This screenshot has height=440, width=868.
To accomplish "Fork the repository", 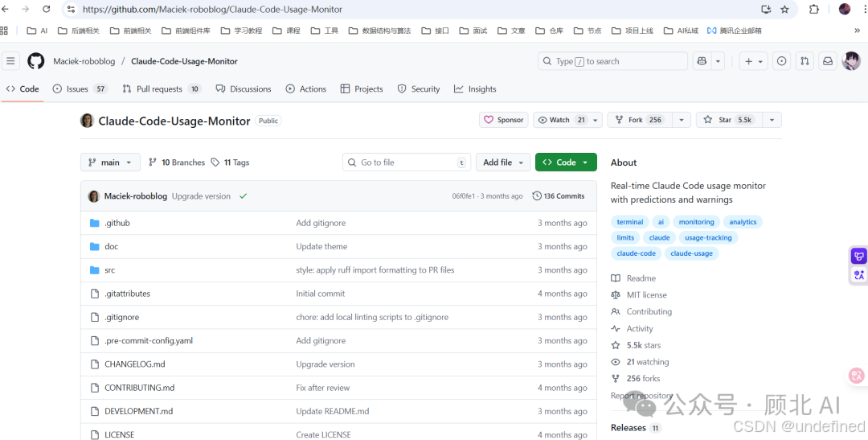I will coord(640,120).
